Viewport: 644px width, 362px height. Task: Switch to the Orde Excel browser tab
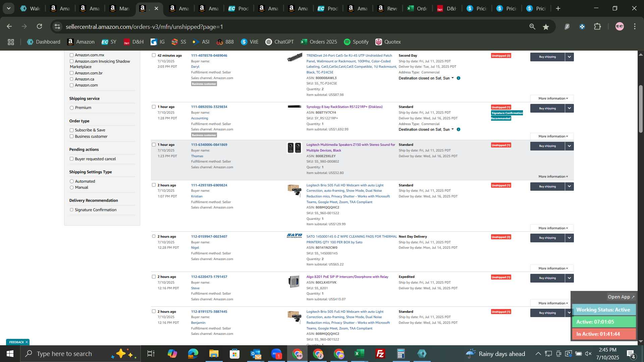[417, 8]
